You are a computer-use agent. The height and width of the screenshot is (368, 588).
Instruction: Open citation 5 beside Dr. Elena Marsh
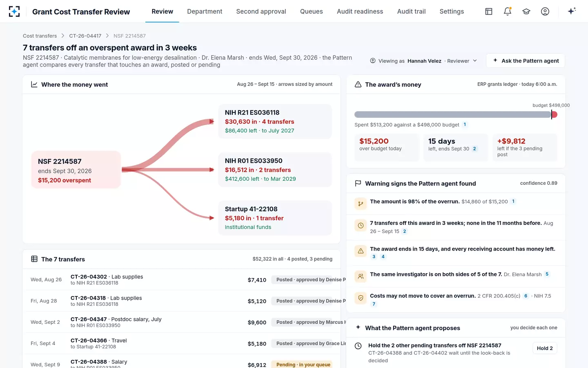coord(547,274)
